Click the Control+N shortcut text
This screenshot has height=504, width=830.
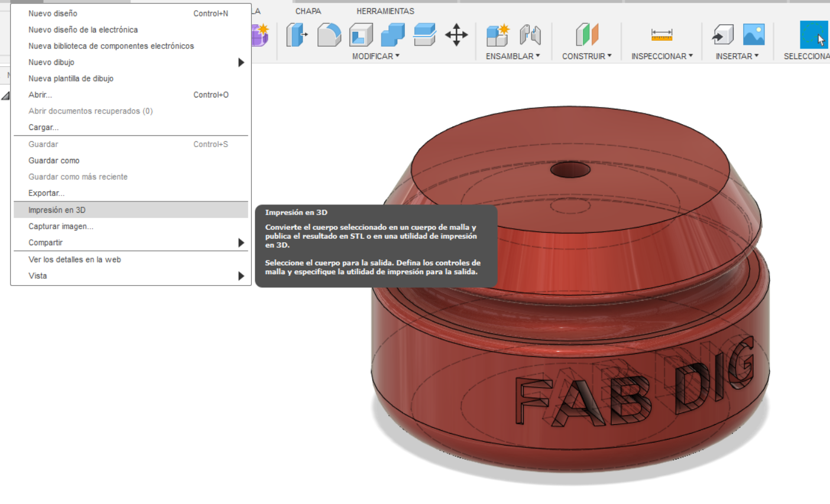[210, 14]
